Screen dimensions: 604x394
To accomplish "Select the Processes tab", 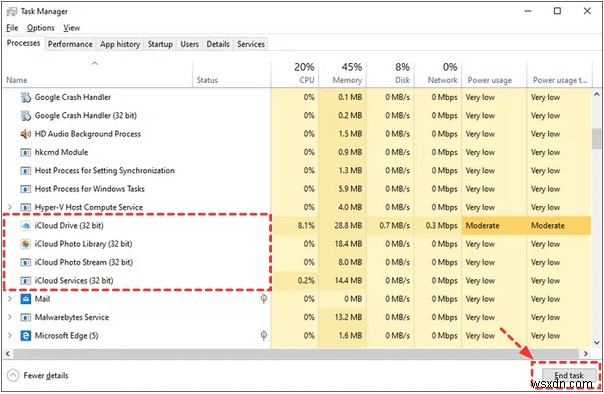I will point(23,43).
